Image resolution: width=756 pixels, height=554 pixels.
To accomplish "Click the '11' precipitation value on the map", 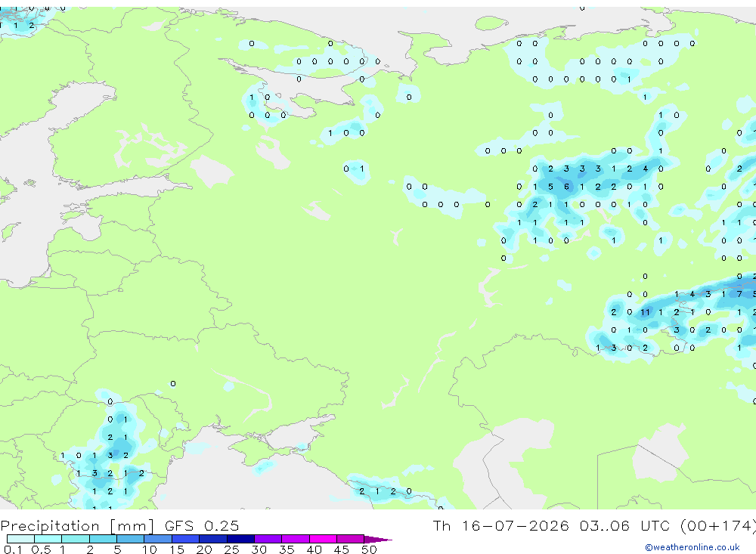I will (x=645, y=312).
